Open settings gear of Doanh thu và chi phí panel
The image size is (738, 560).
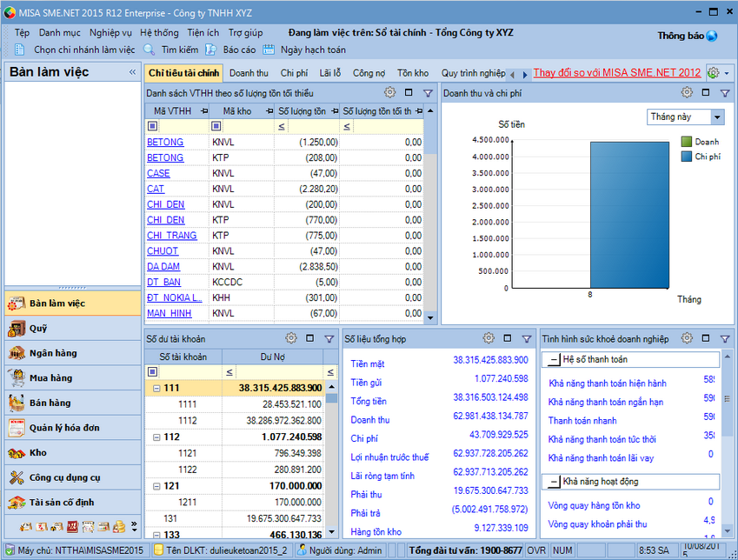click(x=687, y=92)
